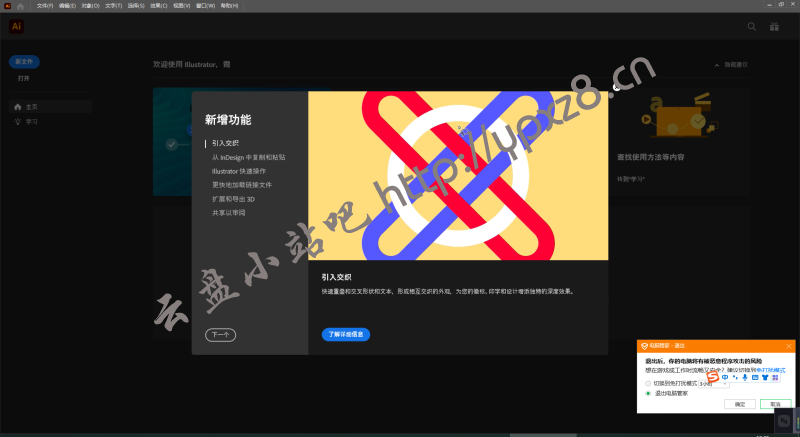The image size is (800, 437).
Task: Open the 窗口(W) menu
Action: click(x=205, y=6)
